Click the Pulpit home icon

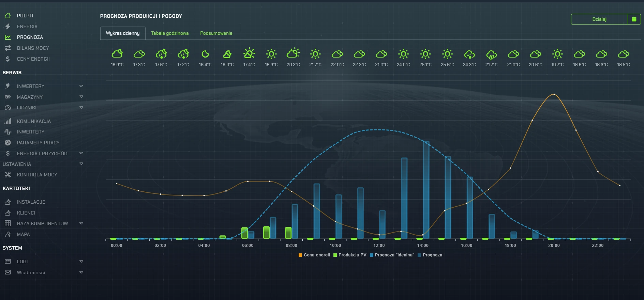(8, 16)
